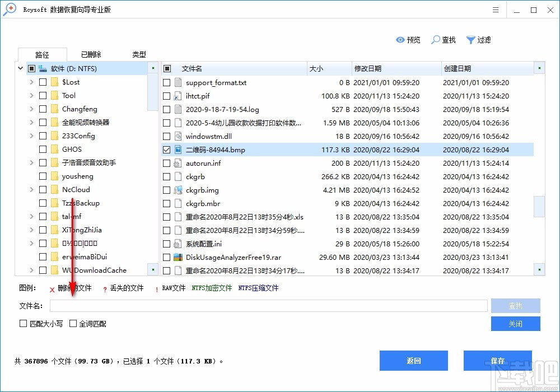The image size is (560, 392).
Task: Expand the $Lost folder in the tree
Action: click(x=32, y=82)
